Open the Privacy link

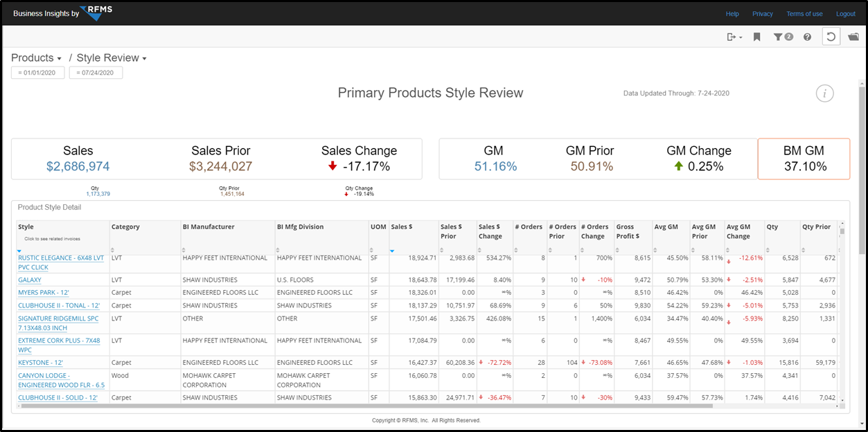pyautogui.click(x=763, y=14)
